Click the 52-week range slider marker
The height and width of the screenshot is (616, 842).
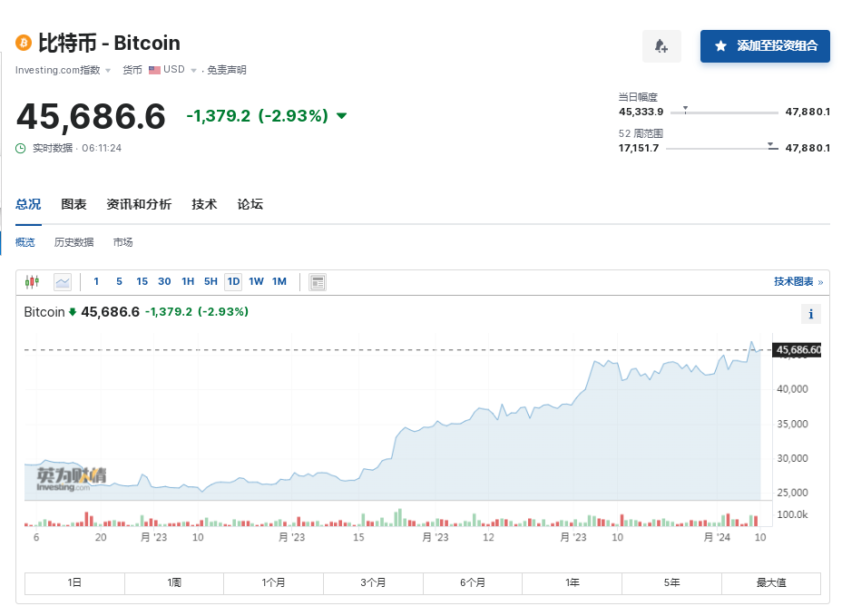click(x=770, y=145)
